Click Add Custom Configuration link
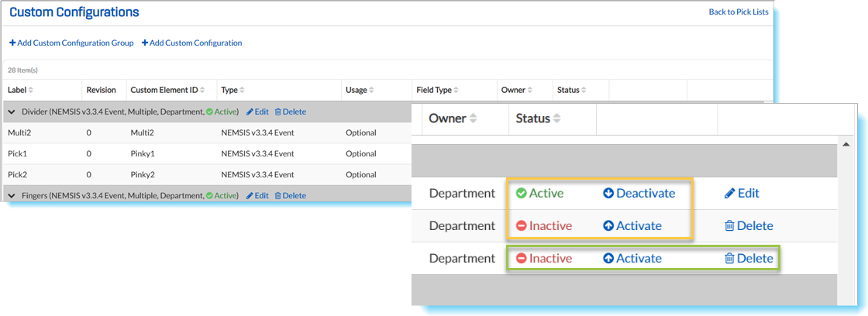868x316 pixels. pos(192,43)
